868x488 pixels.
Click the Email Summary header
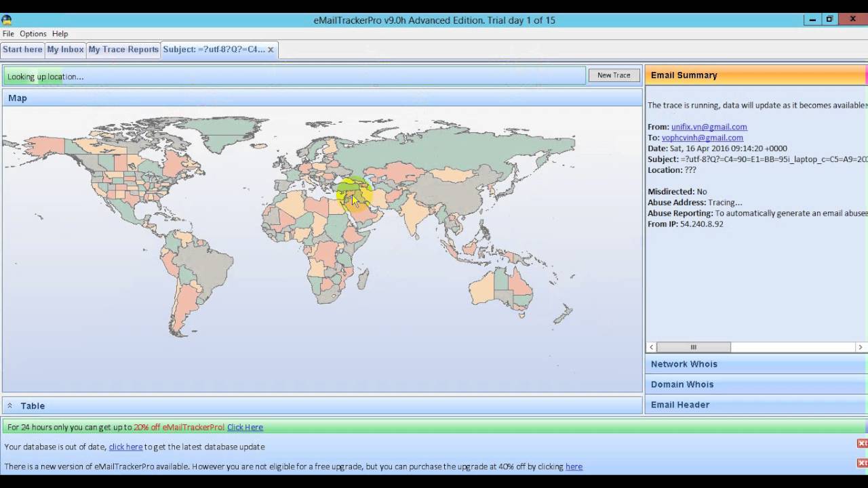tap(756, 75)
